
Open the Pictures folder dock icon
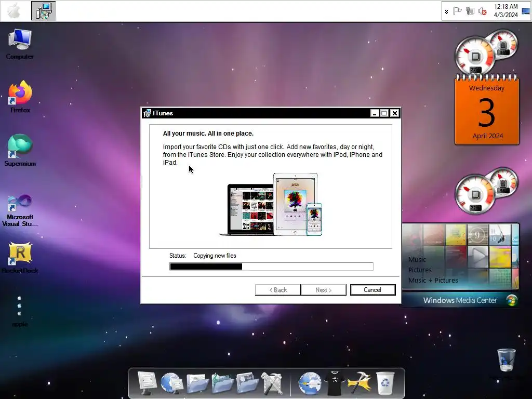point(247,383)
